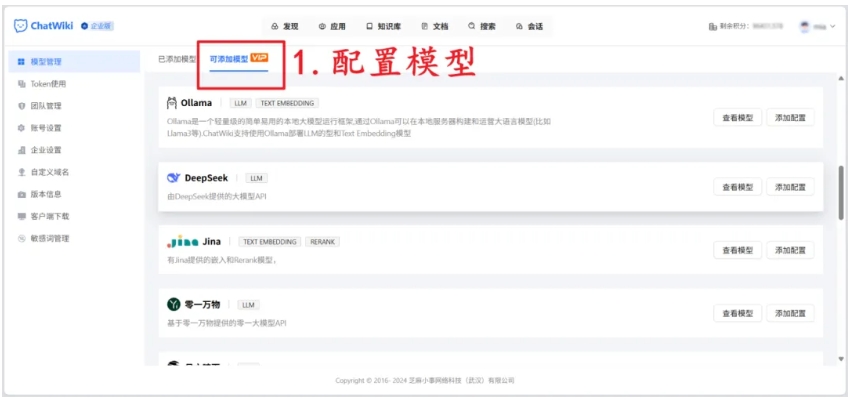
Task: Expand the user account dropdown chevron
Action: point(832,26)
